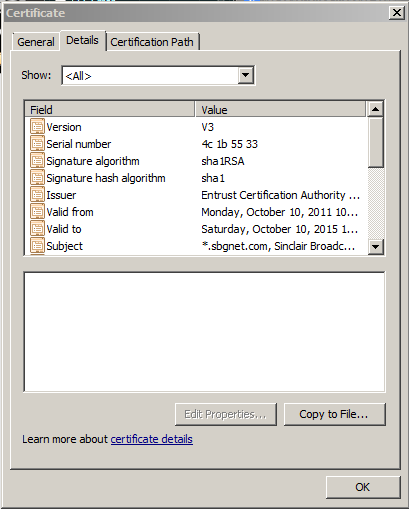Viewport: 409px width, 509px height.
Task: Select the Subject row label
Action: 65,246
